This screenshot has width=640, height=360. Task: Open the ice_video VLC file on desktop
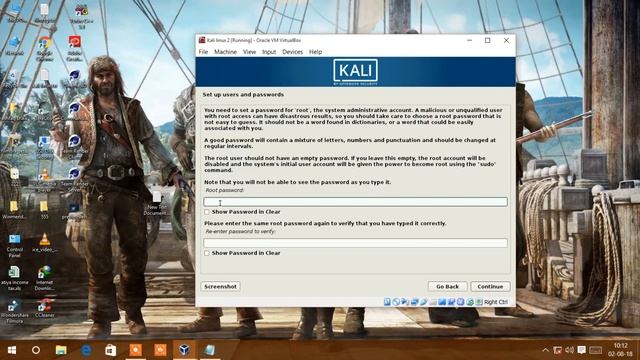coord(44,243)
